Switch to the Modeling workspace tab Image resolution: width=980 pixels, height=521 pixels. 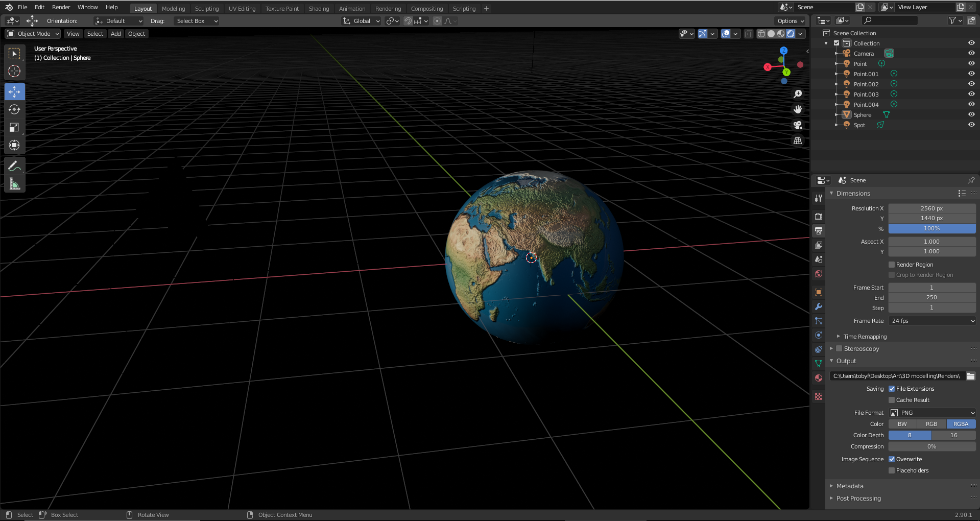(x=173, y=9)
